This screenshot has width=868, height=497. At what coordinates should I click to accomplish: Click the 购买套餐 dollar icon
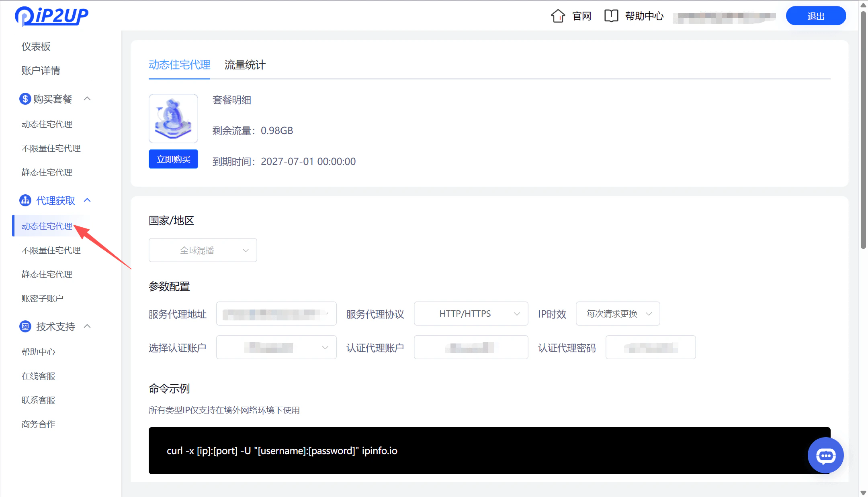point(25,99)
